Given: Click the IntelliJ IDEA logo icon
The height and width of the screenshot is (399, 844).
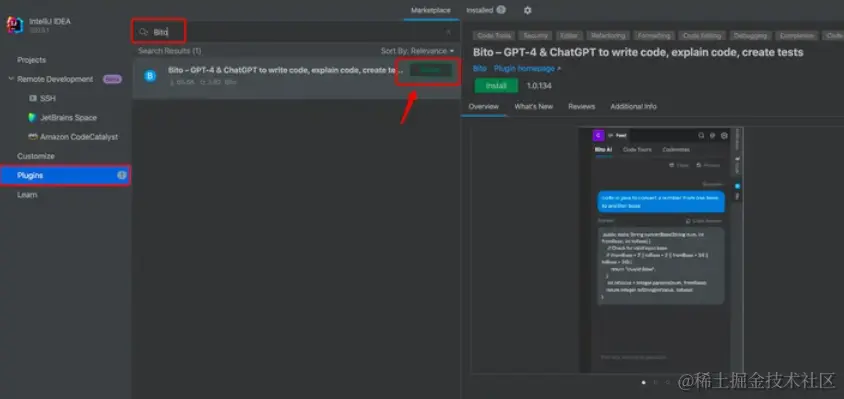Looking at the screenshot, I should 15,25.
